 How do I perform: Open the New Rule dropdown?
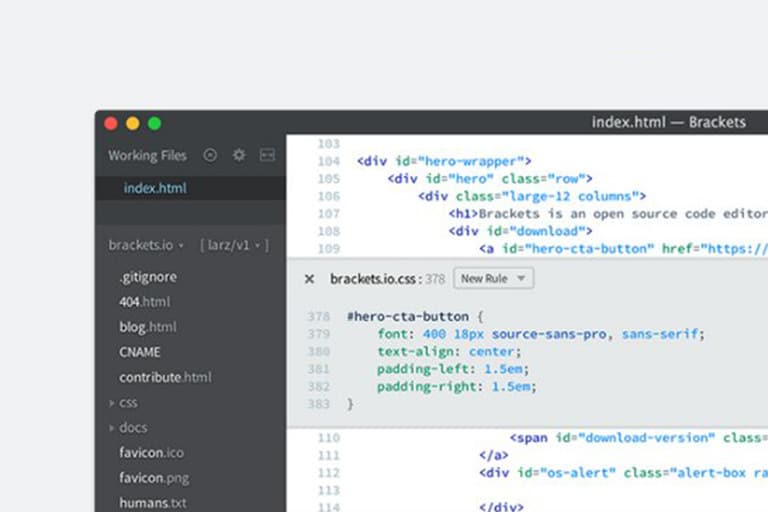tap(493, 279)
